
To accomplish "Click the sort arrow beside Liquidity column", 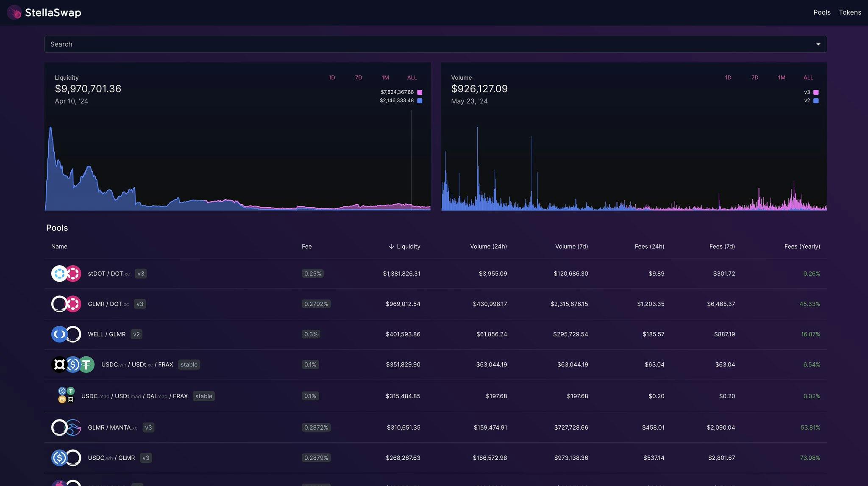I will click(x=391, y=247).
